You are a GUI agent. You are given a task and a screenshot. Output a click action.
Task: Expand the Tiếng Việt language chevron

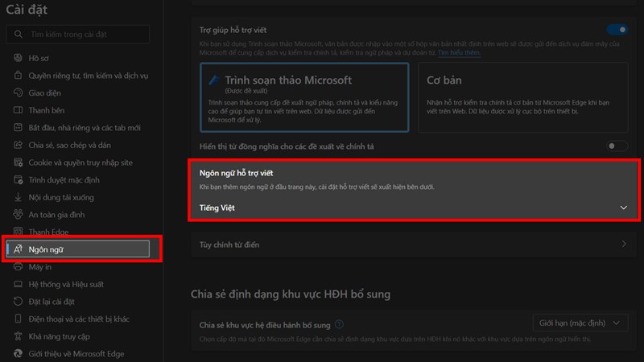pos(623,208)
